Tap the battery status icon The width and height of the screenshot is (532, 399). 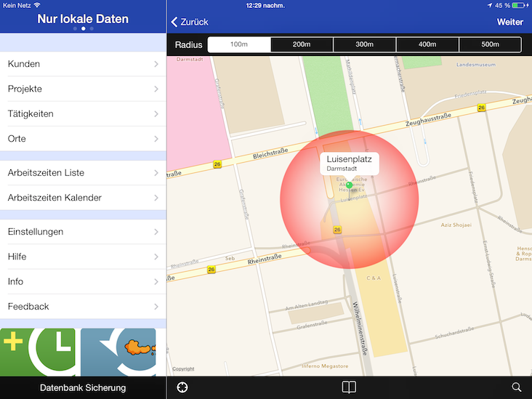pyautogui.click(x=519, y=5)
